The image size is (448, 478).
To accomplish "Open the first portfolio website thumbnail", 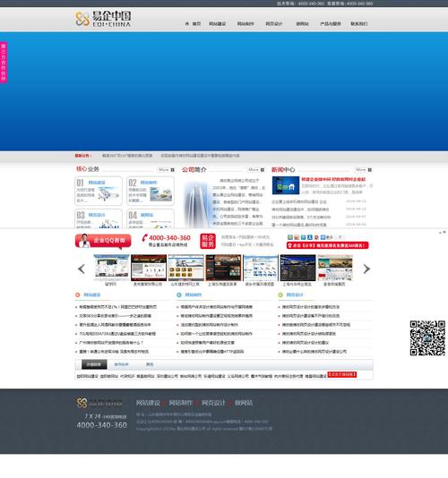I will (x=111, y=268).
